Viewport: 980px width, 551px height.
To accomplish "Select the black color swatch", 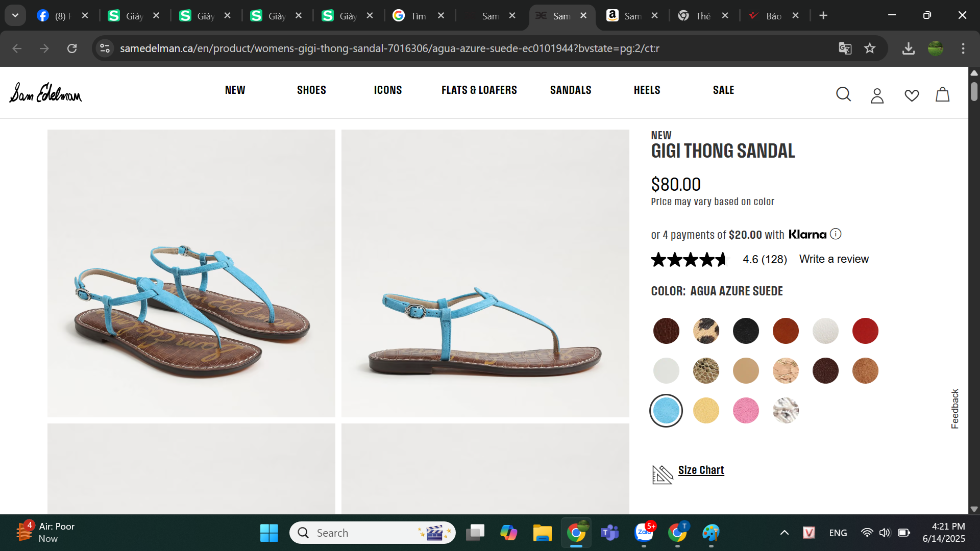I will click(746, 331).
